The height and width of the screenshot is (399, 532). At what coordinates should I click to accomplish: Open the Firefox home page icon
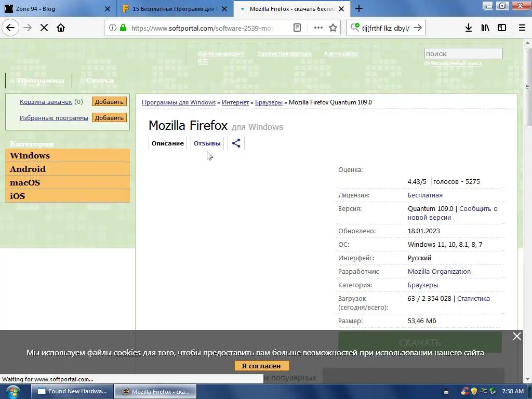point(61,28)
